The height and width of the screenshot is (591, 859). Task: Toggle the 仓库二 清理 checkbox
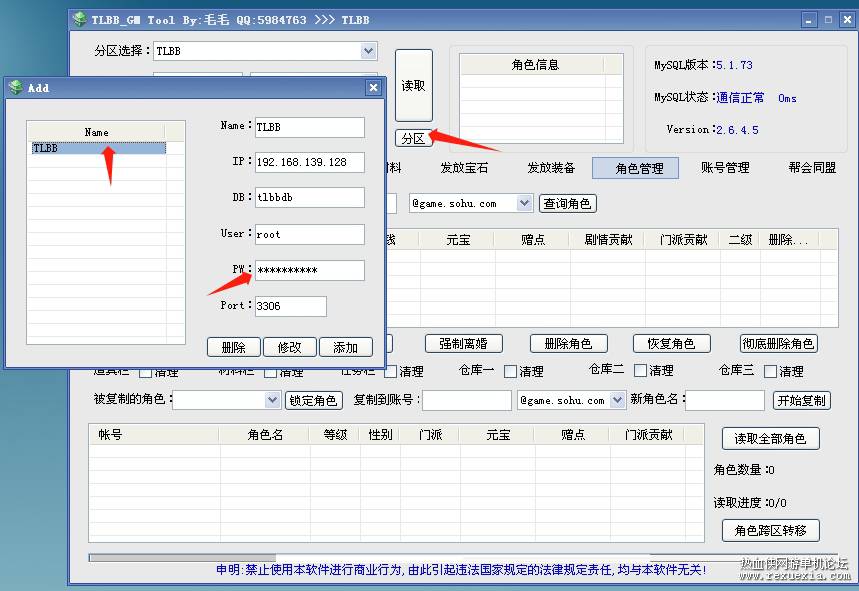tap(640, 371)
